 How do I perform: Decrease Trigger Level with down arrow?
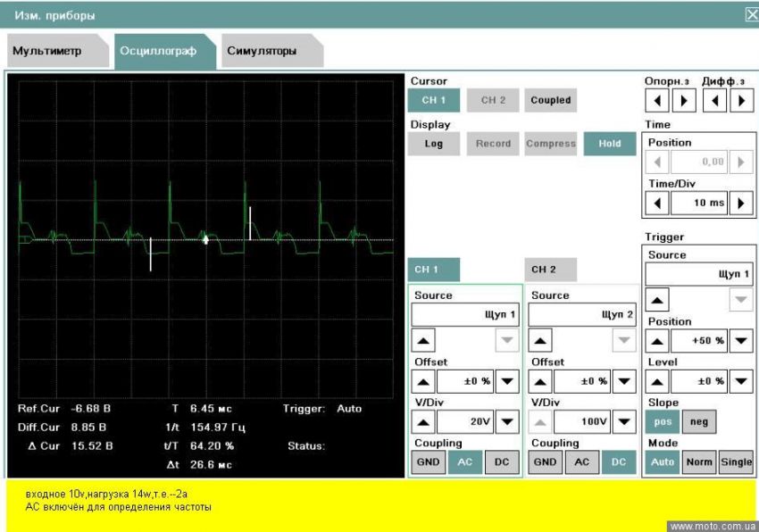(741, 381)
